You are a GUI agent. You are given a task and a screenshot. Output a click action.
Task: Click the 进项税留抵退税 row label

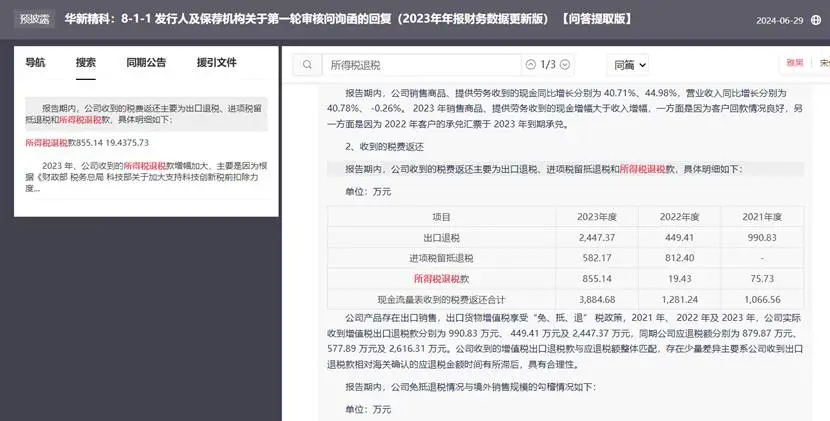tap(441, 258)
